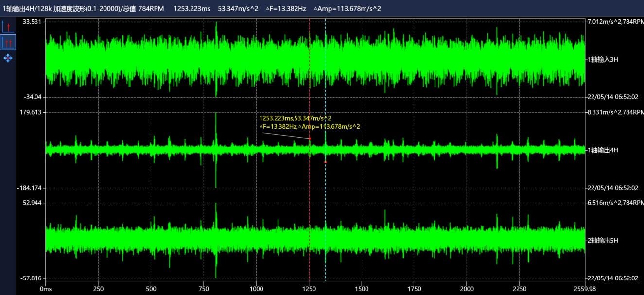Click the 1000 tick on the time axis
Image resolution: width=644 pixels, height=295 pixels.
256,288
